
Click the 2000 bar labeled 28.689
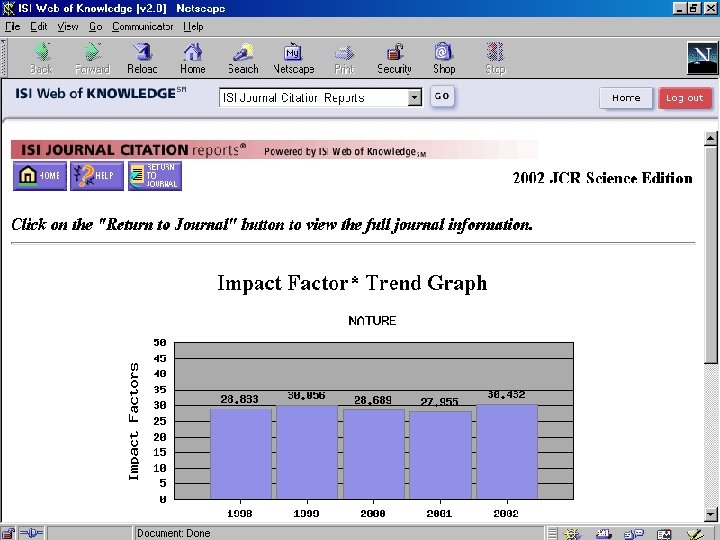click(x=374, y=454)
